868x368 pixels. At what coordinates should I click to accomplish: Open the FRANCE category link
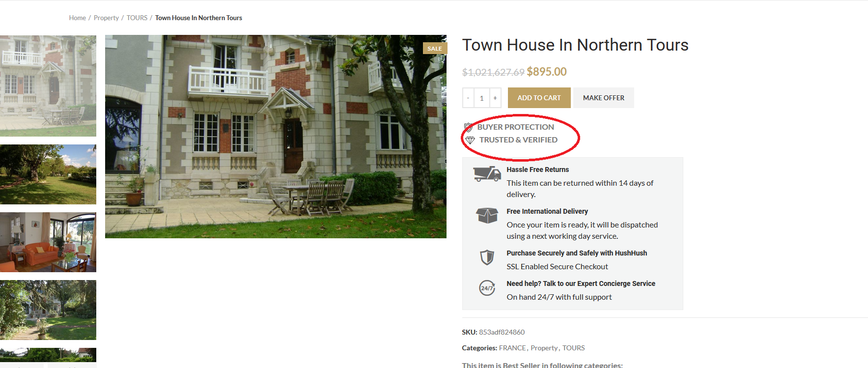coord(512,348)
